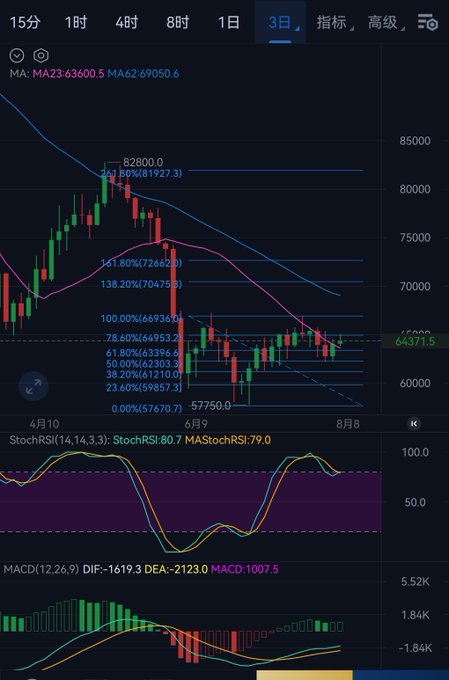Click the 8月8 date axis label
The image size is (449, 680).
click(x=348, y=424)
